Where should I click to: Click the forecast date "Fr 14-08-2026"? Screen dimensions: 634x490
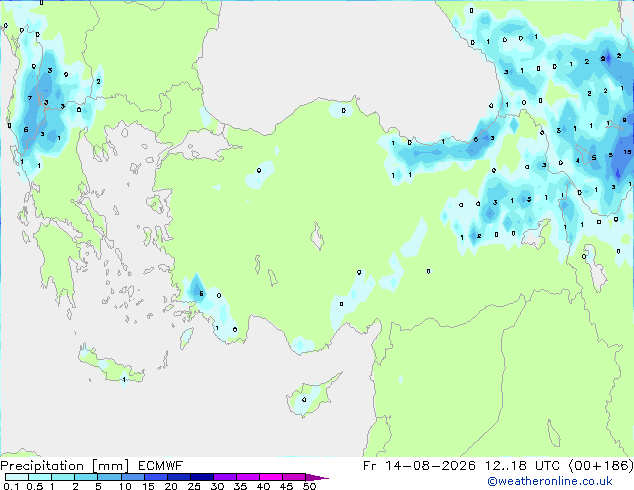click(x=419, y=466)
